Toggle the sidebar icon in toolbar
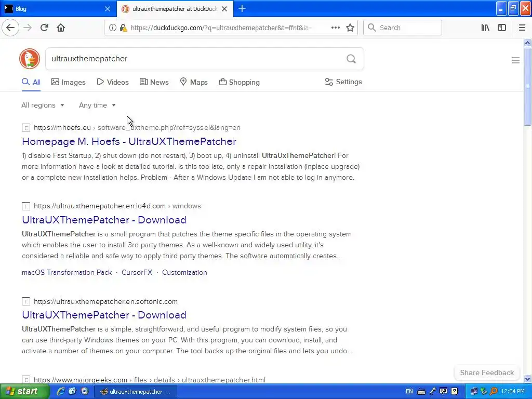The image size is (532, 399). [x=502, y=28]
